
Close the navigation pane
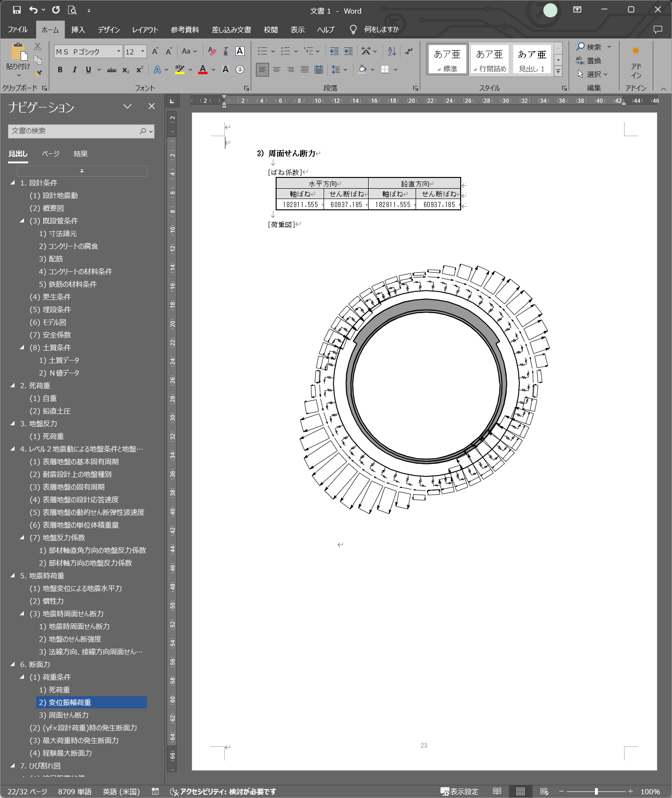[152, 107]
